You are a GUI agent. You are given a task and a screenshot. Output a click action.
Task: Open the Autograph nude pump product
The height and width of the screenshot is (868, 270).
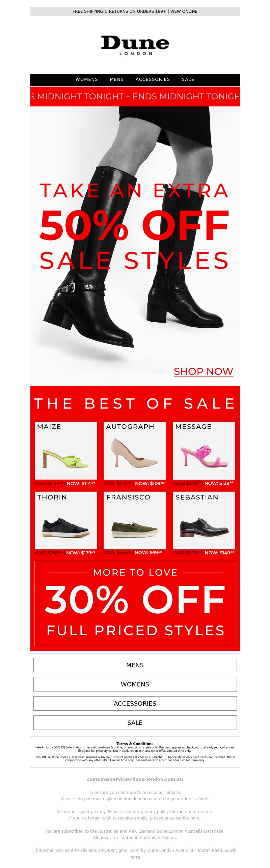(x=135, y=454)
